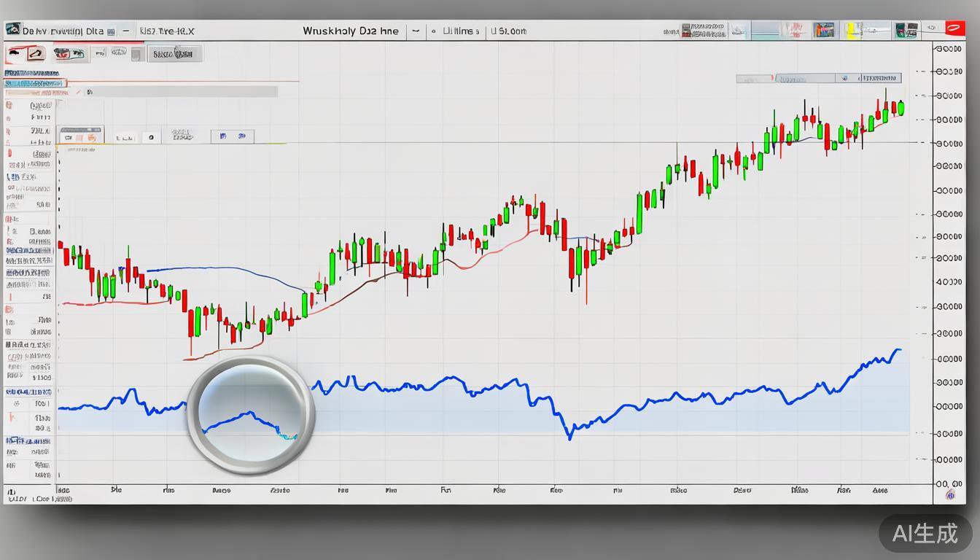Click the long gray input bar below the toolbar

[182, 92]
